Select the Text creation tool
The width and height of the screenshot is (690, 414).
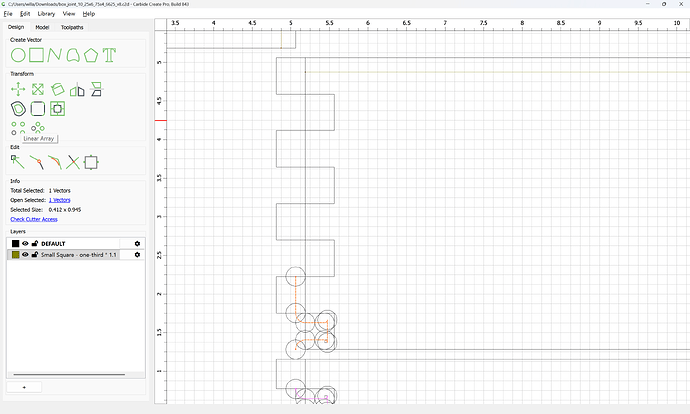109,55
